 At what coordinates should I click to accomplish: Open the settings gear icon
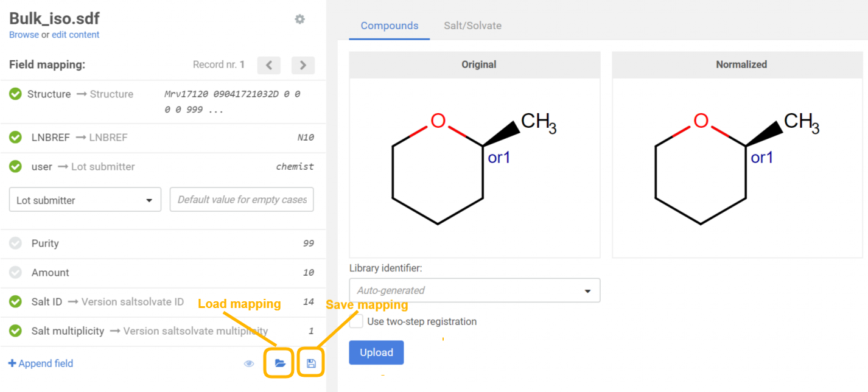299,19
